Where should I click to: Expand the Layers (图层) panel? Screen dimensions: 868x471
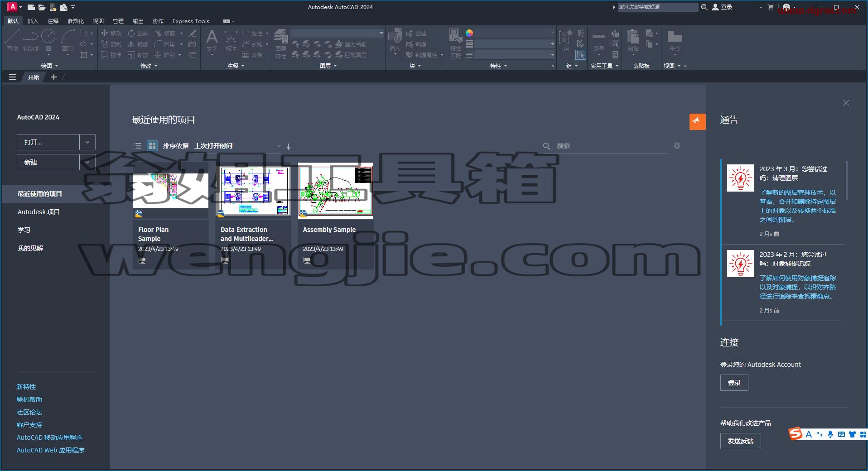[328, 66]
